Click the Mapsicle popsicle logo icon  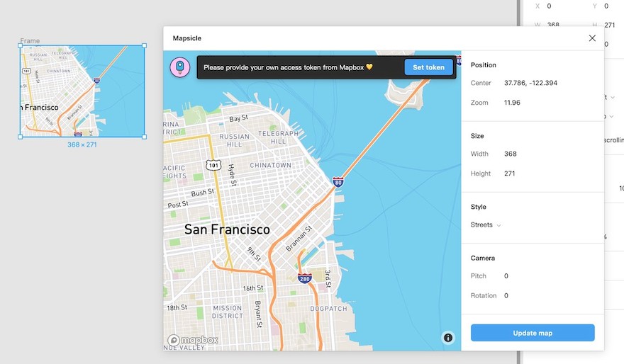pyautogui.click(x=180, y=67)
